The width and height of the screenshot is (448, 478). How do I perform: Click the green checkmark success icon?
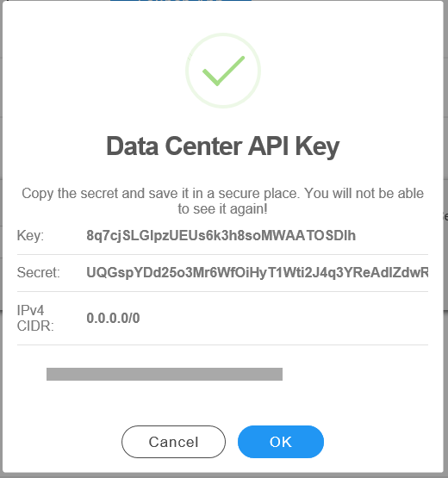pyautogui.click(x=223, y=71)
